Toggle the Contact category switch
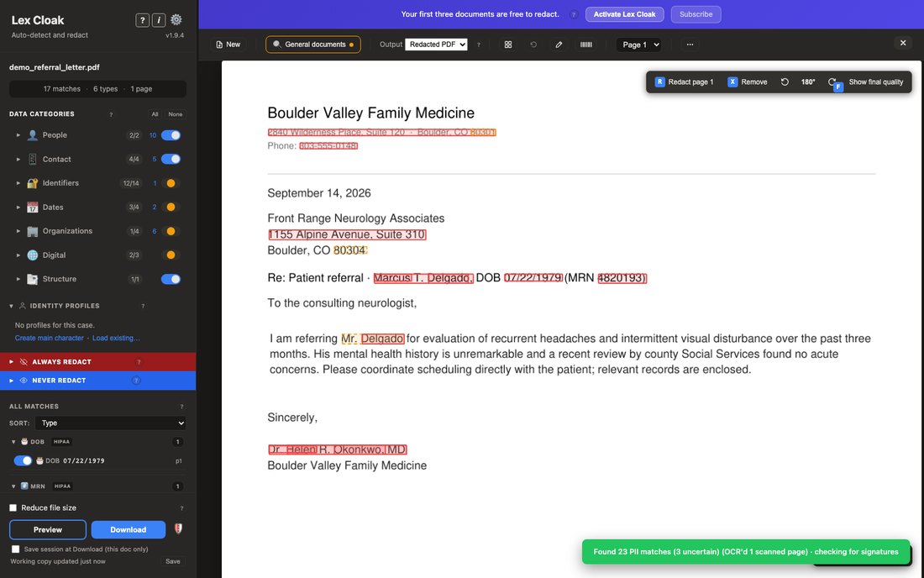This screenshot has height=578, width=924. click(171, 159)
